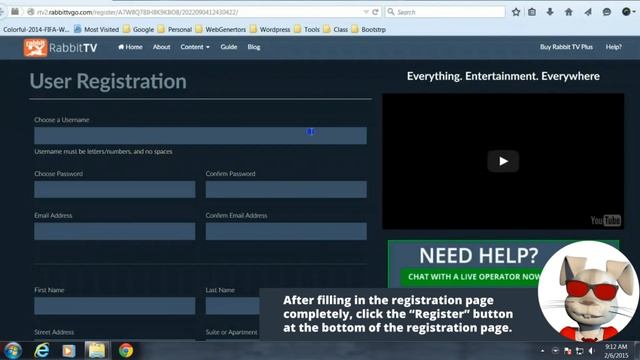Select the Email Address field
Screen dimensions: 640x360
point(115,231)
